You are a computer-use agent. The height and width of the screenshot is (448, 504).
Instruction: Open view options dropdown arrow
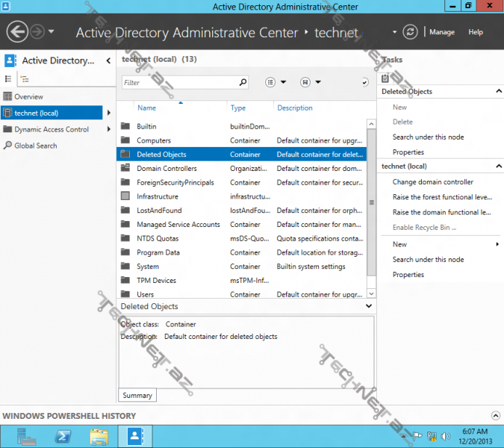tap(283, 82)
